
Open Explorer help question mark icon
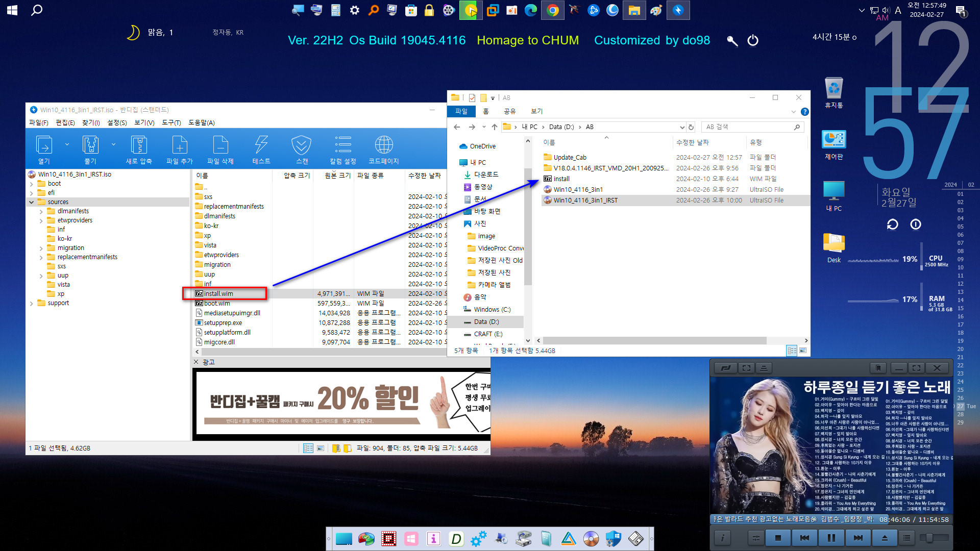pos(804,112)
